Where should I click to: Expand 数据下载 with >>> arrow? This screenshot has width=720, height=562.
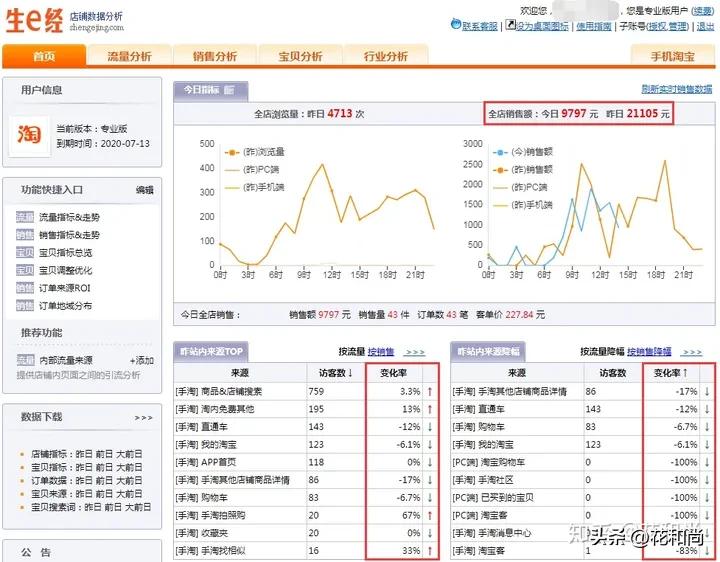click(x=143, y=418)
